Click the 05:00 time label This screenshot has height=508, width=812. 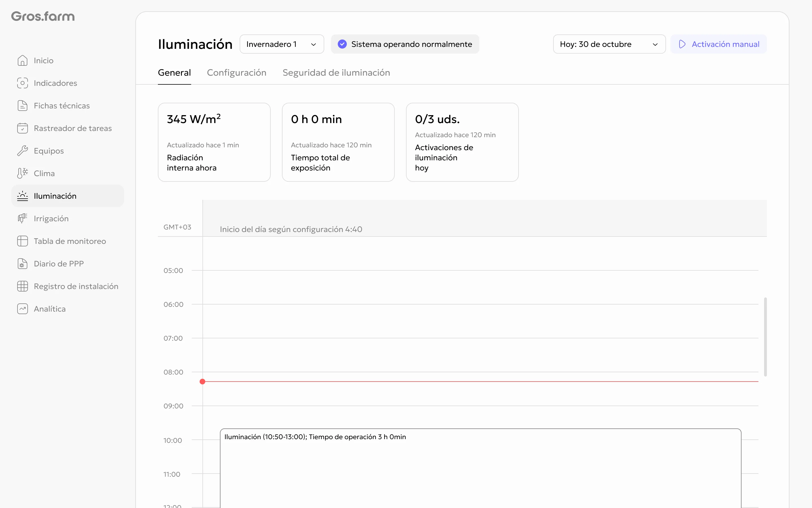coord(173,270)
